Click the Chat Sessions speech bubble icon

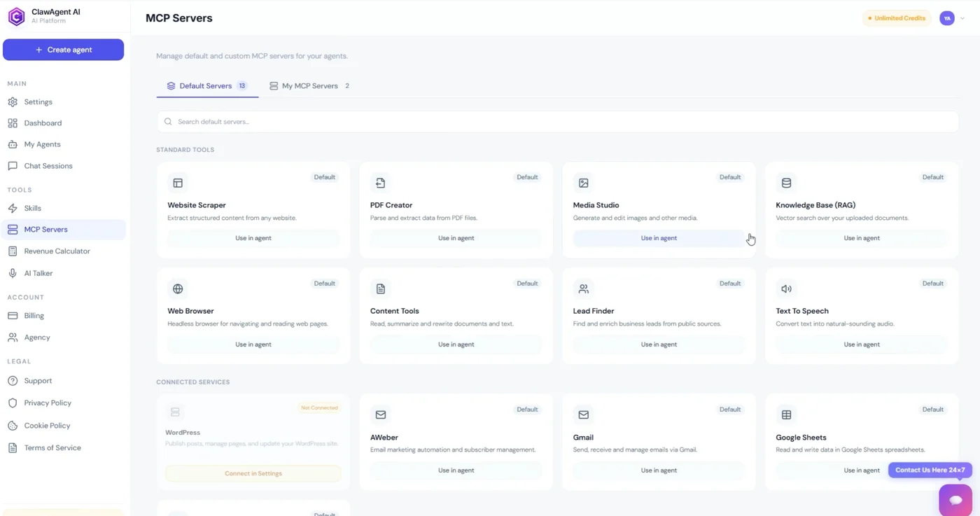pyautogui.click(x=13, y=166)
